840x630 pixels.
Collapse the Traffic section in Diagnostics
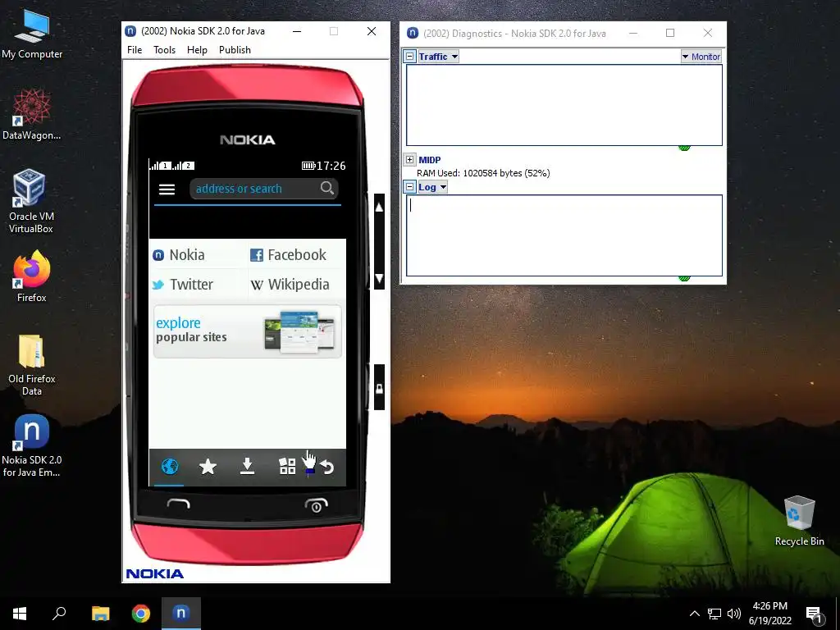point(410,57)
